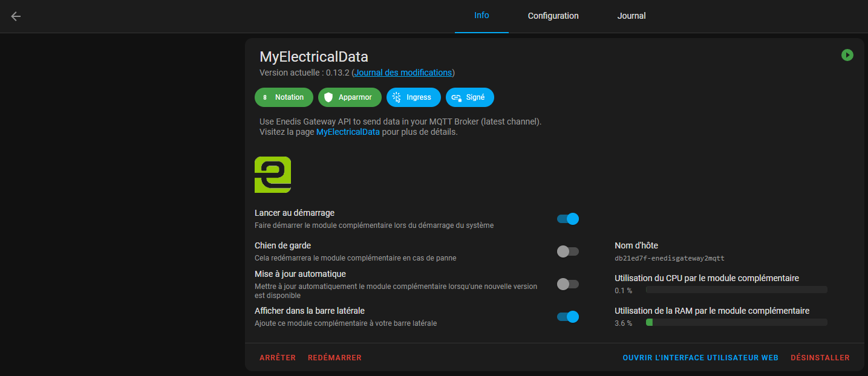Visit the MyElectricalData page link
Viewport: 868px width, 376px height.
point(348,132)
